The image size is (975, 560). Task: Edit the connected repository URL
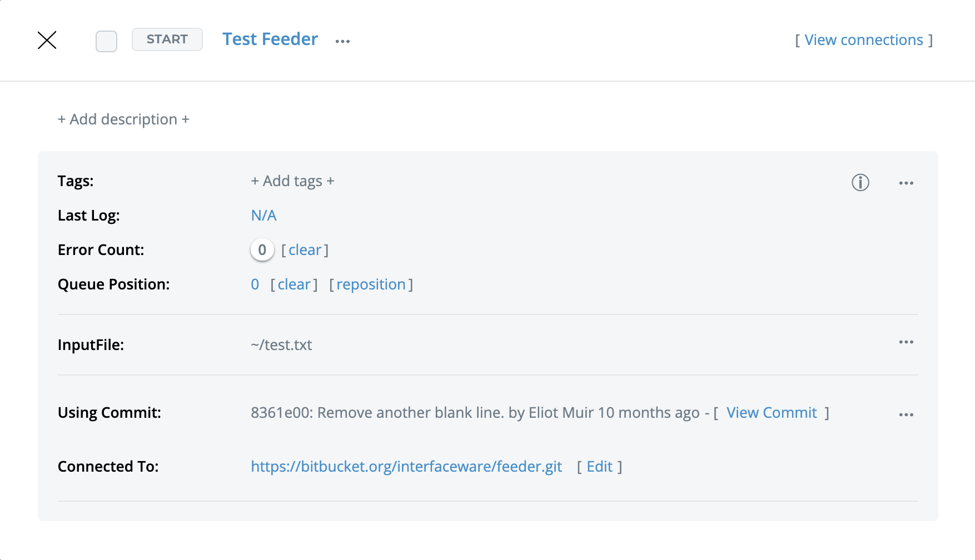(x=599, y=467)
